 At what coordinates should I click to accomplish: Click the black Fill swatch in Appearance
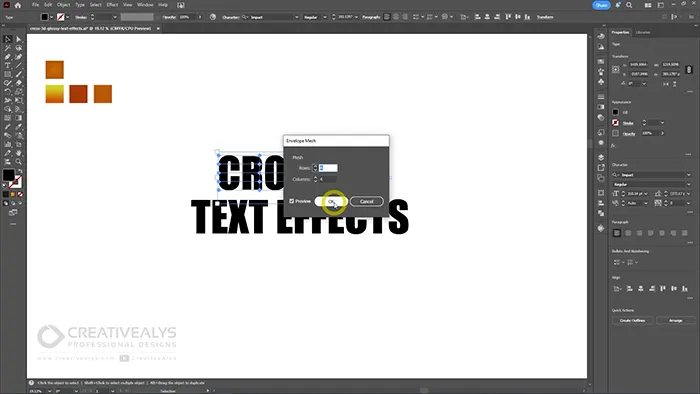616,112
